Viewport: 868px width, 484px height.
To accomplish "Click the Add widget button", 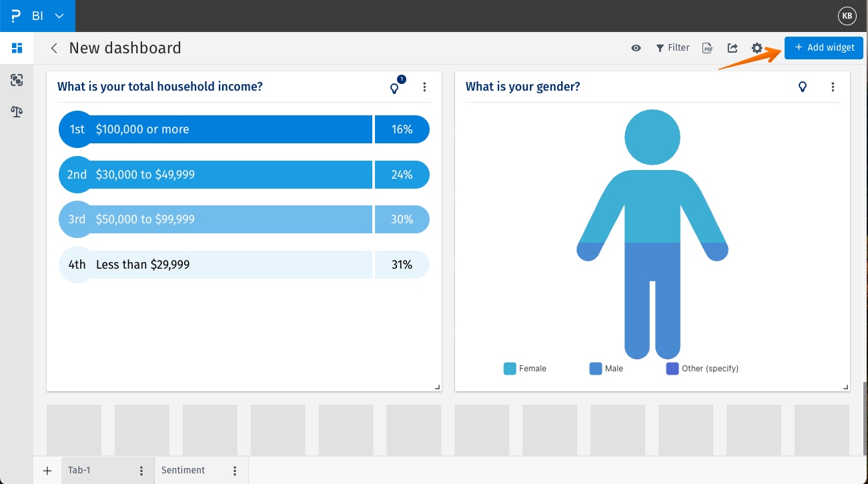I will [x=824, y=47].
